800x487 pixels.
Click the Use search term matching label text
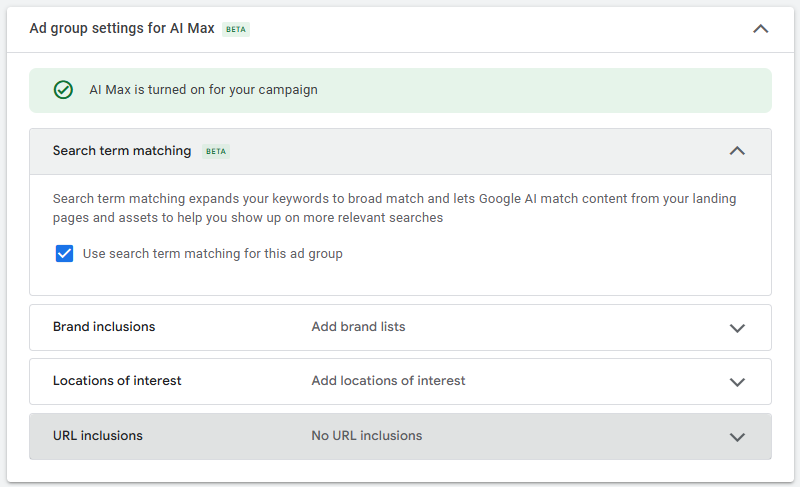point(213,254)
